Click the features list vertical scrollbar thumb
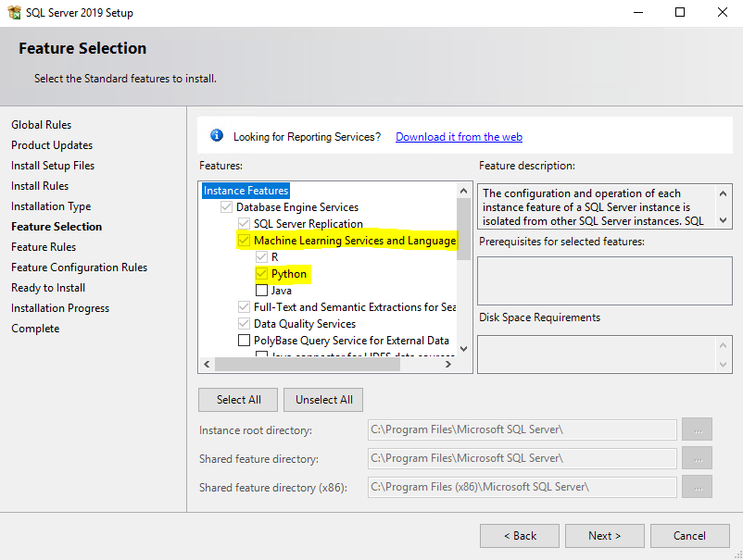Viewport: 743px width, 560px height. pos(463,230)
